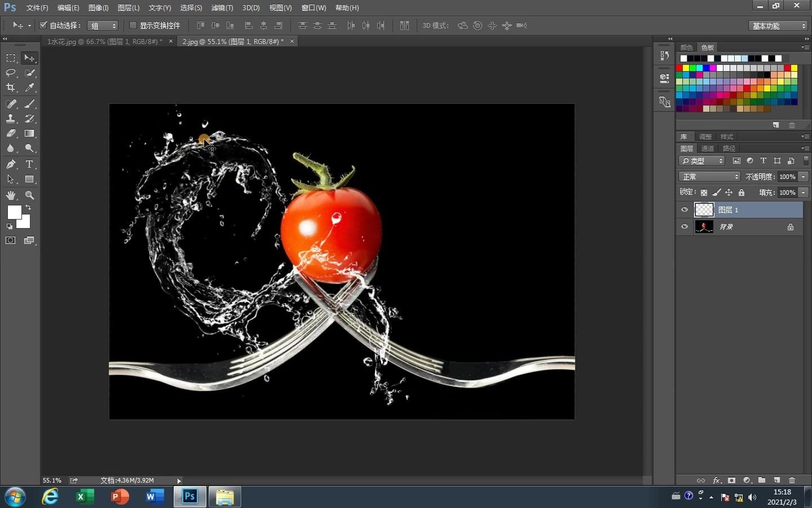Select the Zoom tool in toolbox
The width and height of the screenshot is (812, 508).
[29, 195]
